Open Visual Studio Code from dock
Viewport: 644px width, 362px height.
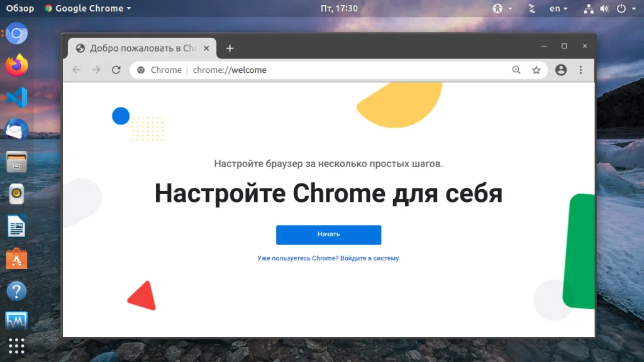[16, 97]
